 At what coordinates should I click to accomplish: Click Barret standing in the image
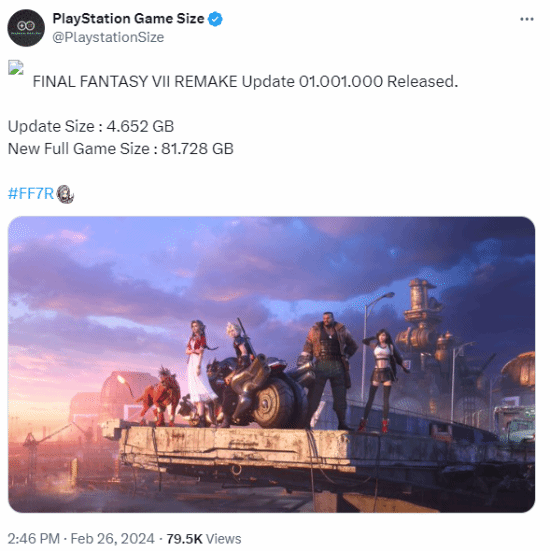click(x=329, y=371)
